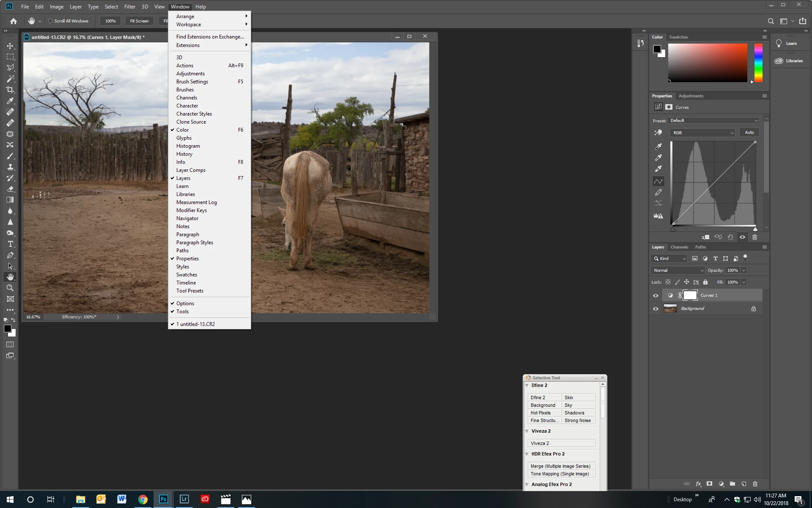Click create new layer icon in Layers panel
812x508 pixels.
coord(744,483)
